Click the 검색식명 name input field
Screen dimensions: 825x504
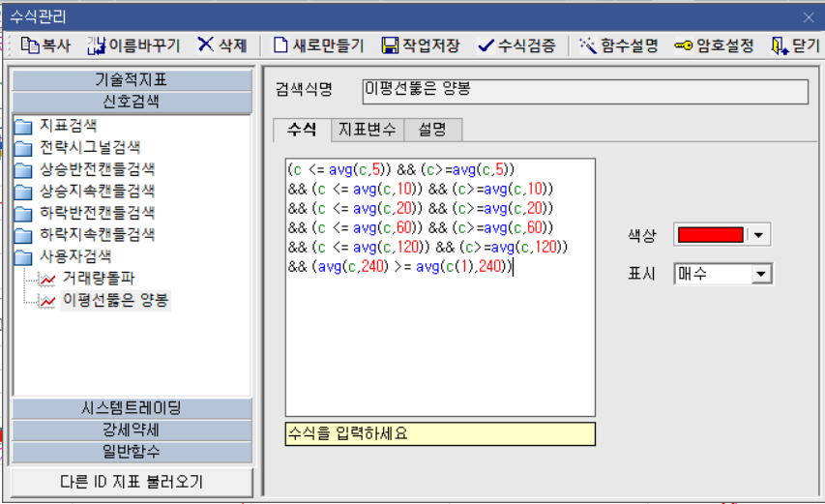pos(584,91)
